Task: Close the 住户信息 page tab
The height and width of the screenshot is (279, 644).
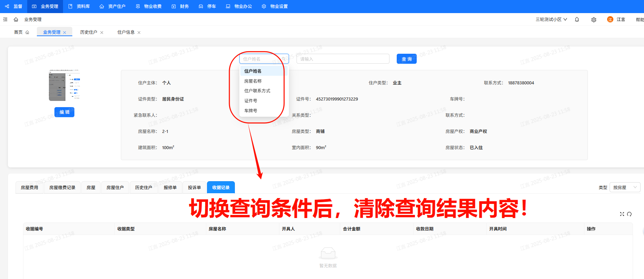Action: tap(139, 33)
